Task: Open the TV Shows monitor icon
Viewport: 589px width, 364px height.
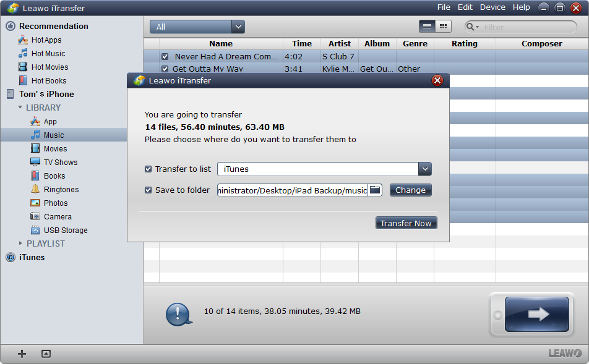Action: tap(35, 162)
